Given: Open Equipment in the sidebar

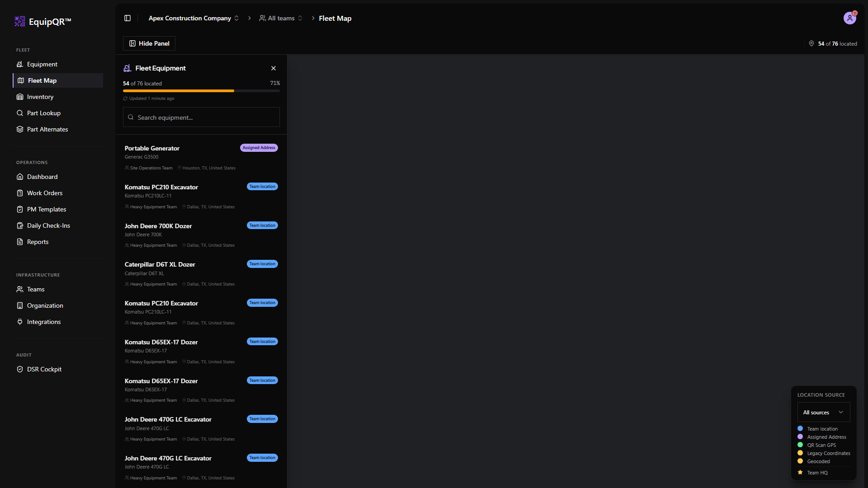Looking at the screenshot, I should point(58,64).
